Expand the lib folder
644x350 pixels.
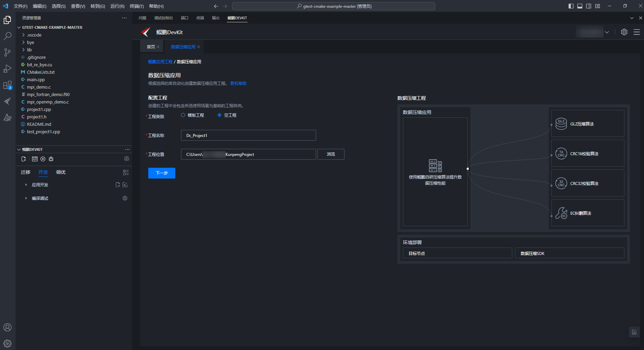coord(23,50)
